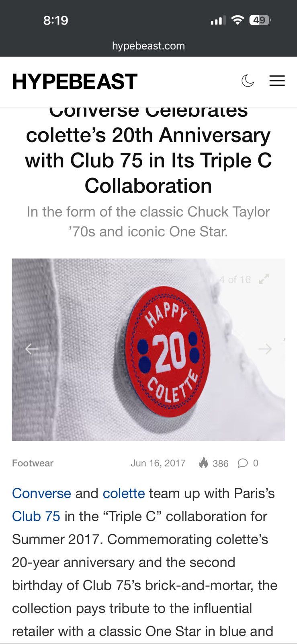This screenshot has height=644, width=297.
Task: Toggle dark mode with the moon icon
Action: pyautogui.click(x=248, y=81)
